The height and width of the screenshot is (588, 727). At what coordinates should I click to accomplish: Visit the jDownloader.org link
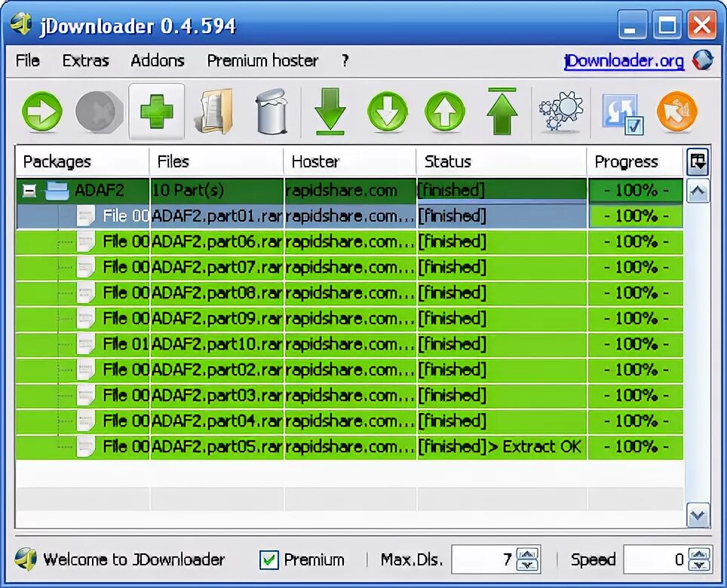624,61
